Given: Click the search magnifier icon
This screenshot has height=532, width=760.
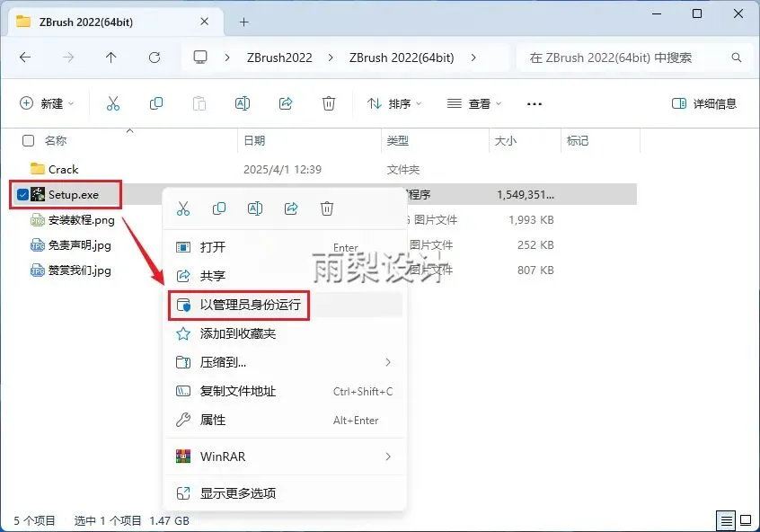Looking at the screenshot, I should (x=737, y=58).
